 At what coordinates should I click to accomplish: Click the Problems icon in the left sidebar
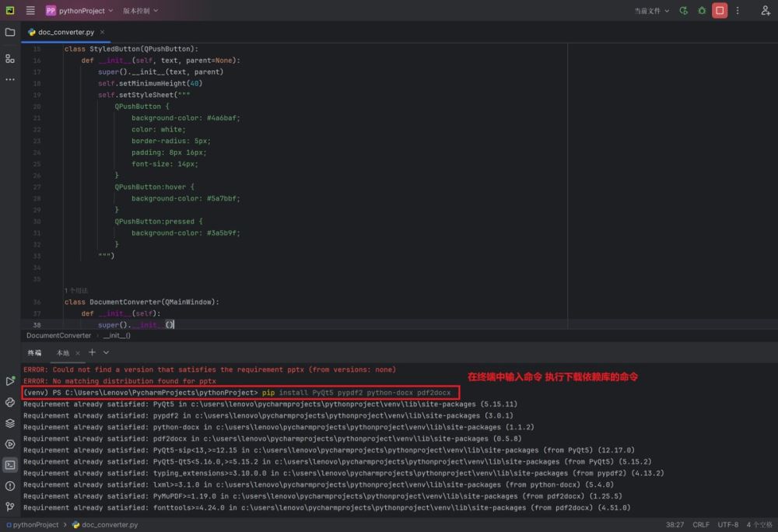9,485
